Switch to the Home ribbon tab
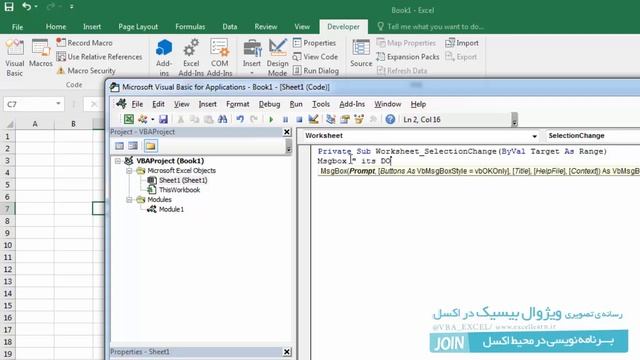Screen dimensions: 640x360 click(x=56, y=27)
